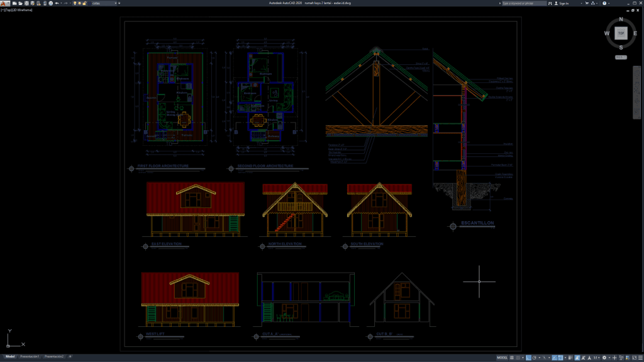
Task: Click the Customization hamburger icon in the status bar
Action: (x=640, y=358)
